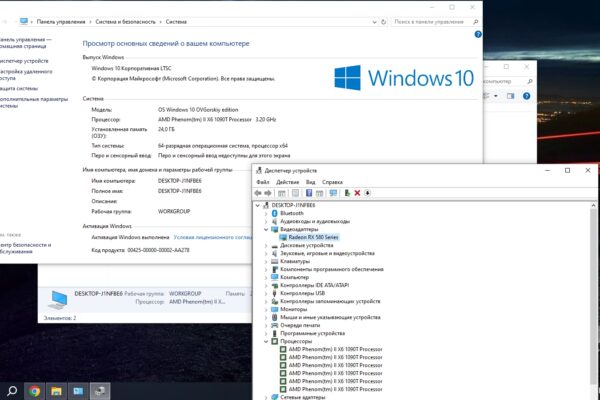Open view options dropdown in background Explorer window
The width and height of the screenshot is (600, 400).
tap(496, 96)
